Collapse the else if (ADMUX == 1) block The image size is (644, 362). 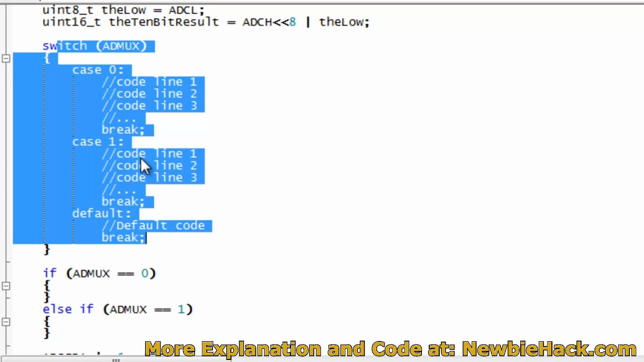pos(6,322)
